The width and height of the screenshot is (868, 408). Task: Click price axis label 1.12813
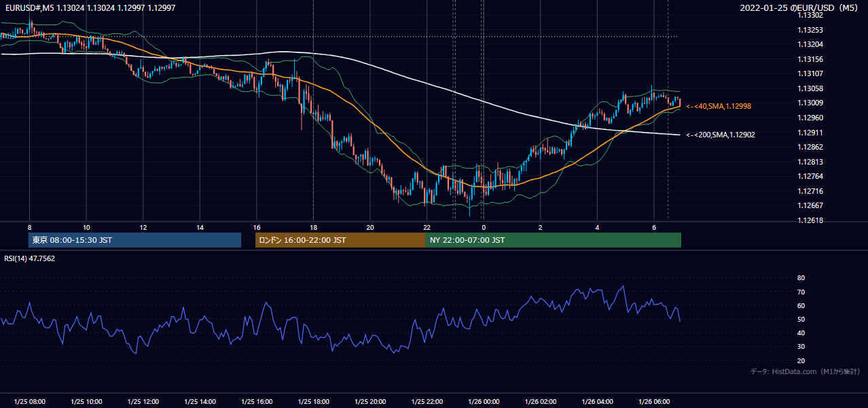[810, 162]
